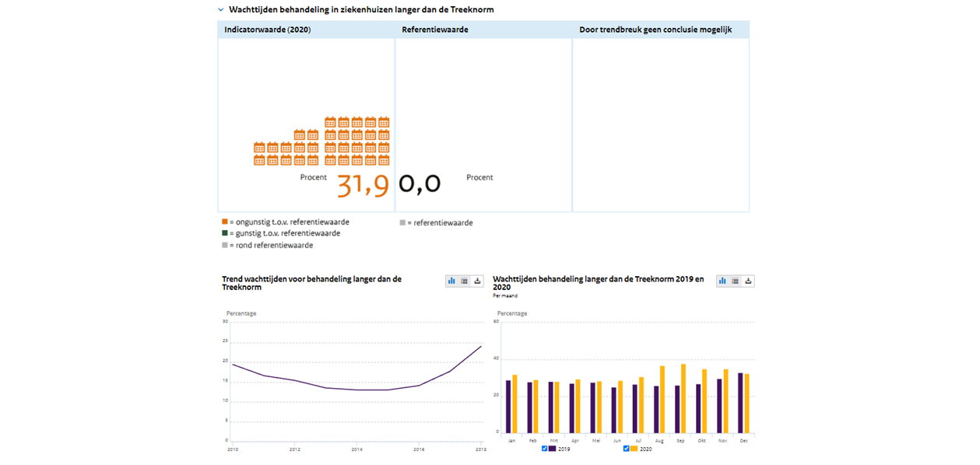Image resolution: width=980 pixels, height=465 pixels.
Task: Select the 'Referentiewaarde' column header
Action: 435,30
